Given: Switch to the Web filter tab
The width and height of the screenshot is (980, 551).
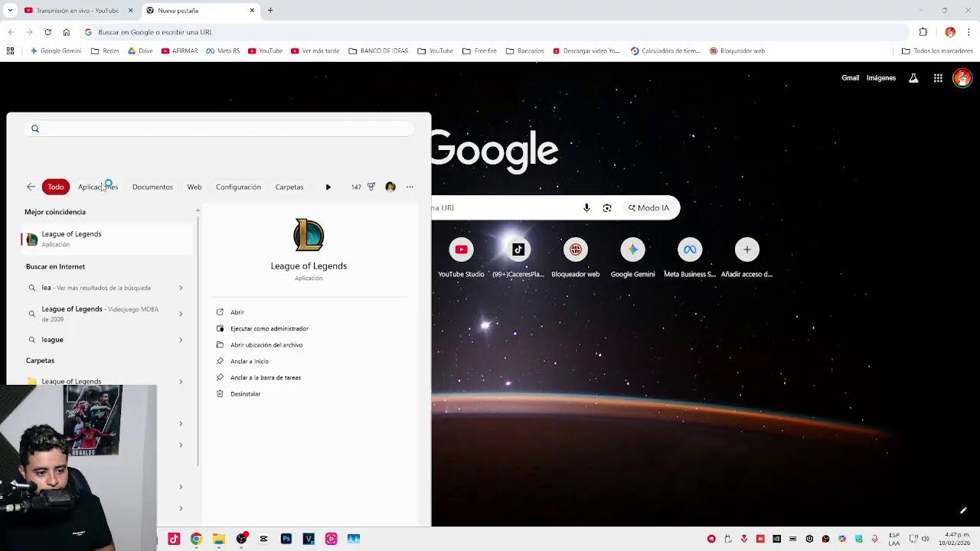Looking at the screenshot, I should tap(194, 187).
